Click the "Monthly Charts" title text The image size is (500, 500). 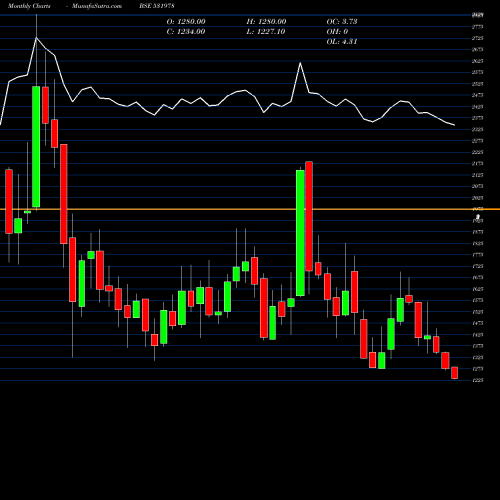(29, 6)
